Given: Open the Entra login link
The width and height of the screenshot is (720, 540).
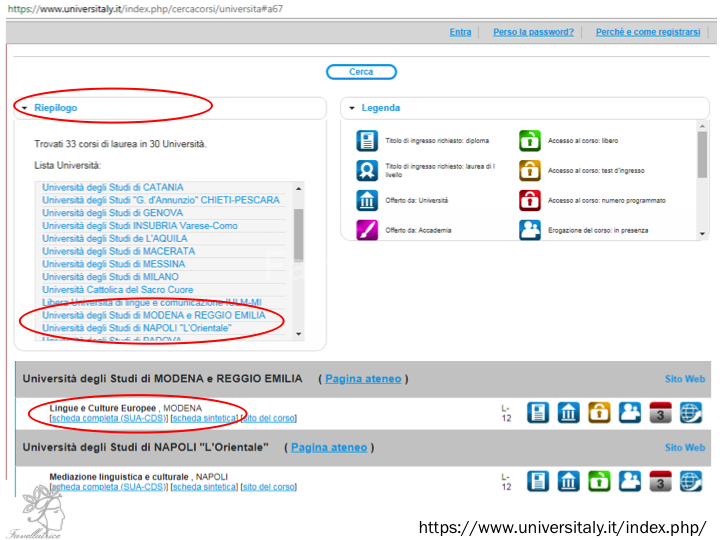Looking at the screenshot, I should click(x=460, y=32).
